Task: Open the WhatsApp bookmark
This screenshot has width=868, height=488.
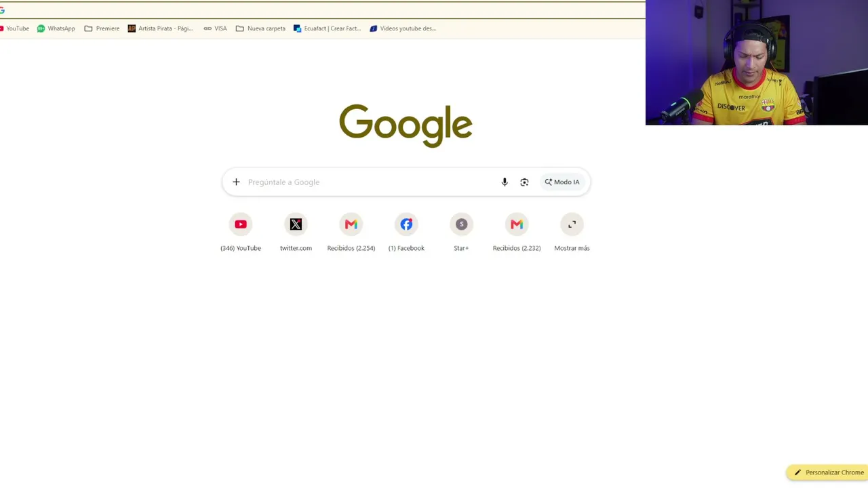Action: coord(56,28)
